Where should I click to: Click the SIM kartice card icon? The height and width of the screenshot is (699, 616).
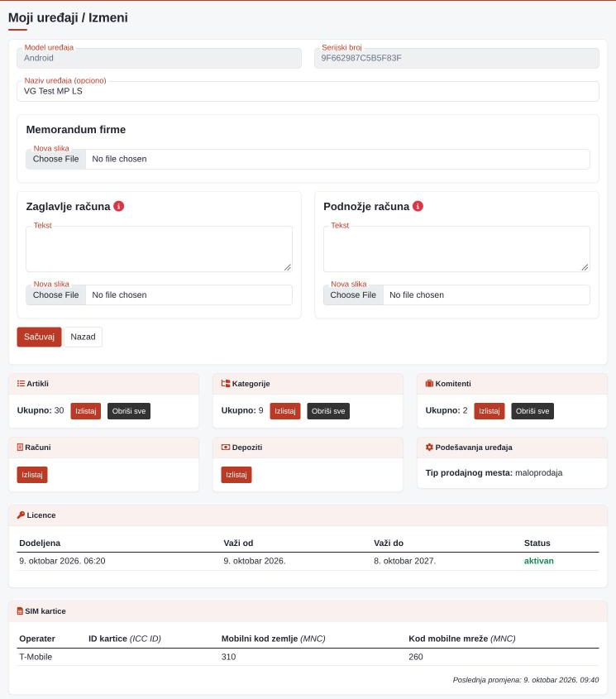point(20,611)
